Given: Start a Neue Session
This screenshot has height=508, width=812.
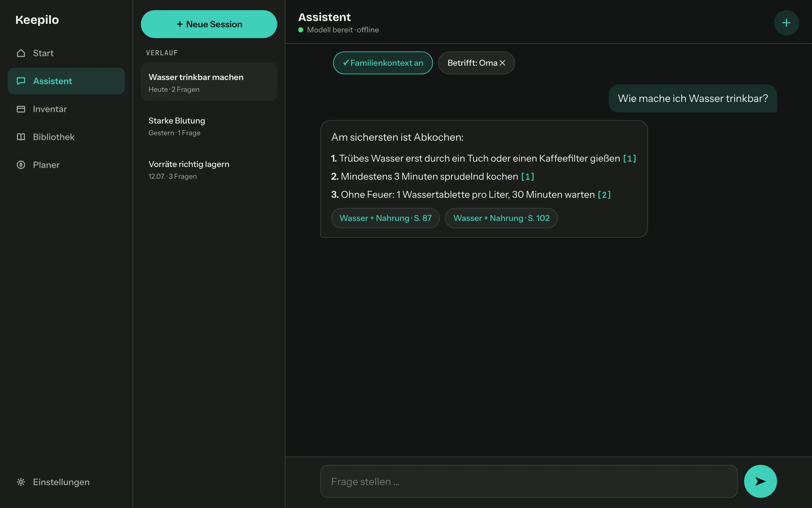Looking at the screenshot, I should [209, 24].
